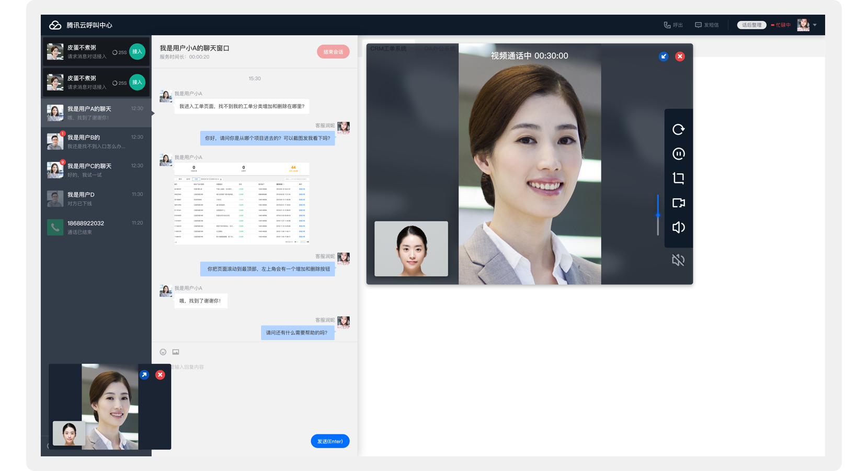This screenshot has height=471, width=868.
Task: Minimize the video call with blue arrow icon
Action: [664, 57]
